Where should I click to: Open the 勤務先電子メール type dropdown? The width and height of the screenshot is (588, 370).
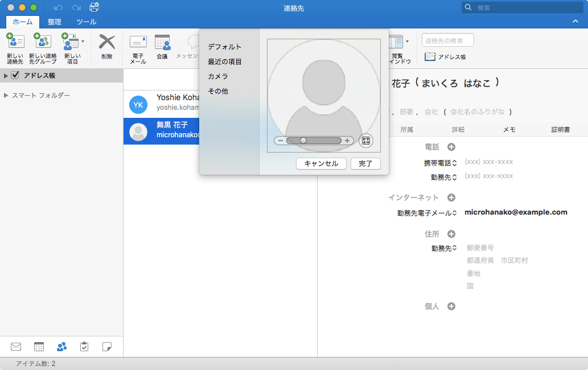pos(427,213)
